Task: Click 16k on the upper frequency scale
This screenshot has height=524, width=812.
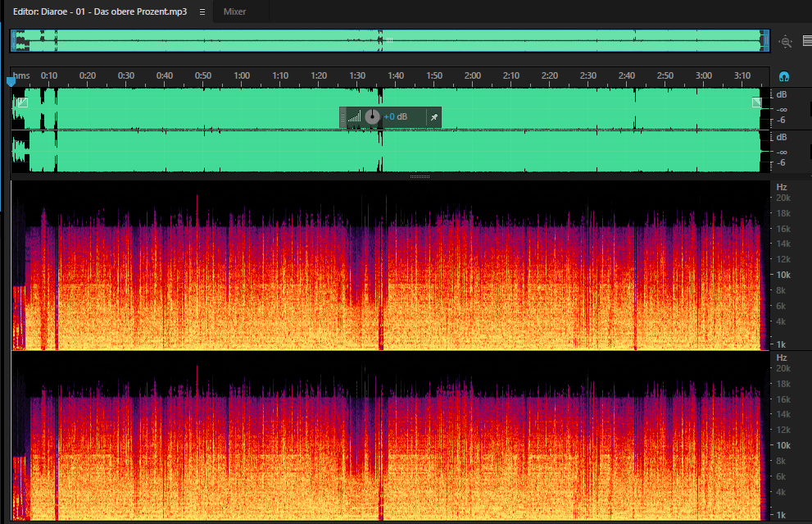Action: click(783, 229)
